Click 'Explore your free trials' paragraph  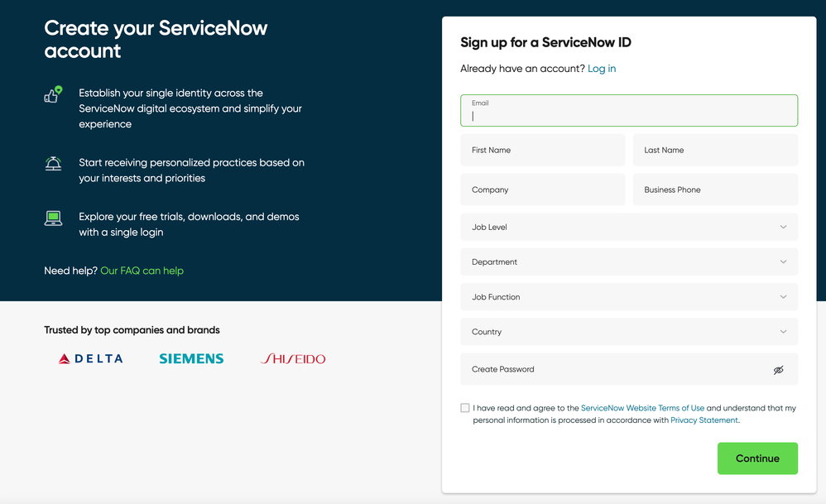[x=189, y=224]
